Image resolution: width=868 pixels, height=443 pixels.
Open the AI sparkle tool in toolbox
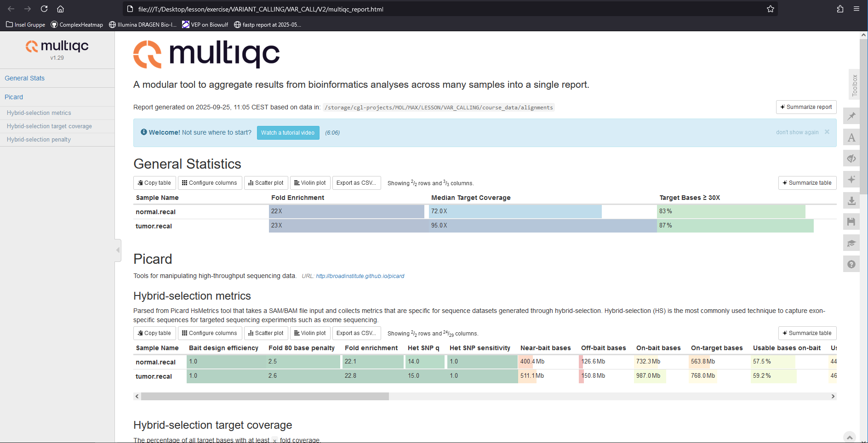[851, 180]
